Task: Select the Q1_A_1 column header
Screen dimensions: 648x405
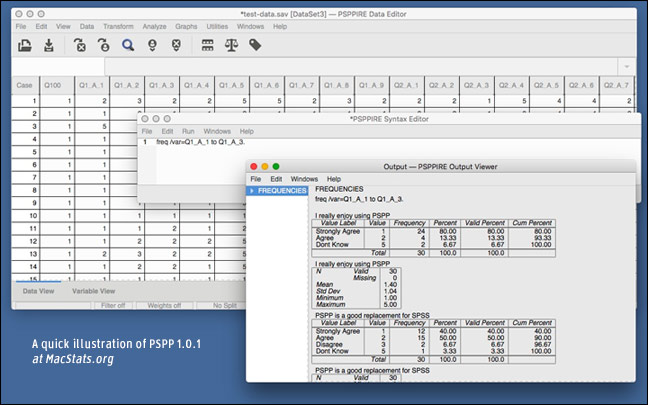Action: (x=92, y=86)
